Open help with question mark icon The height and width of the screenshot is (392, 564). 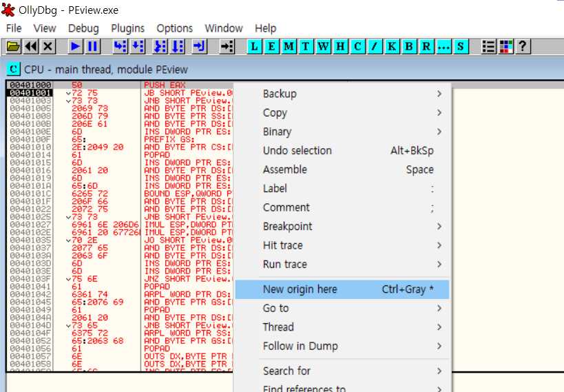coord(523,46)
